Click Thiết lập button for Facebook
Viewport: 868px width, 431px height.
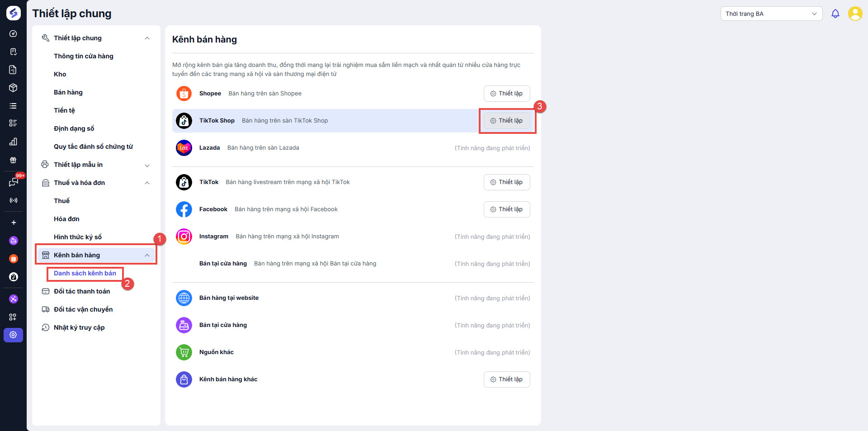coord(507,209)
